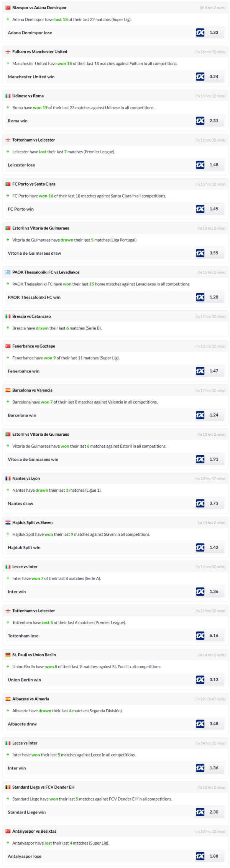The height and width of the screenshot is (868, 230).
Task: Open Barcelona vs Valencia match title
Action: tap(32, 390)
